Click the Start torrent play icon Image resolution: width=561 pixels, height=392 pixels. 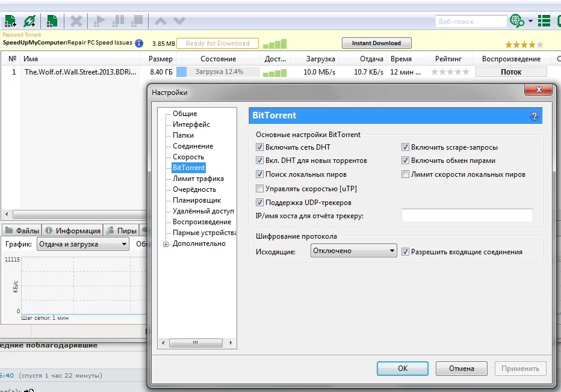(99, 21)
